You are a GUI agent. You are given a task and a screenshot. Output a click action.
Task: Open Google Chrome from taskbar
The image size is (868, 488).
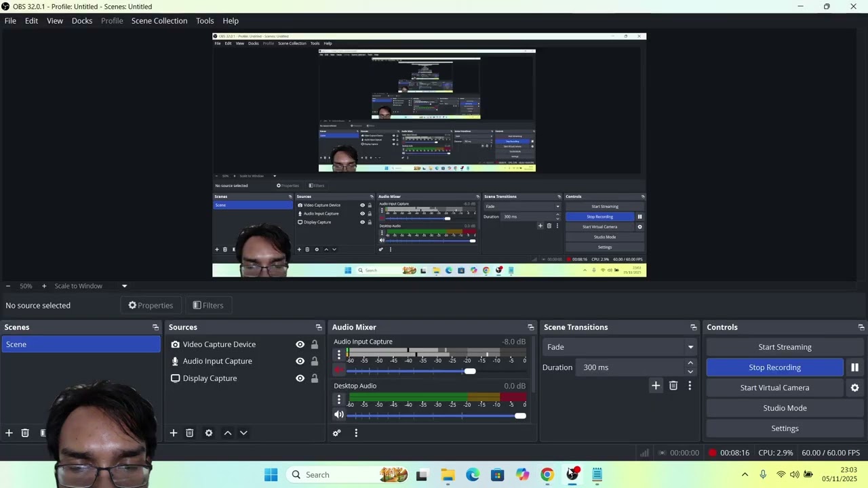click(547, 474)
